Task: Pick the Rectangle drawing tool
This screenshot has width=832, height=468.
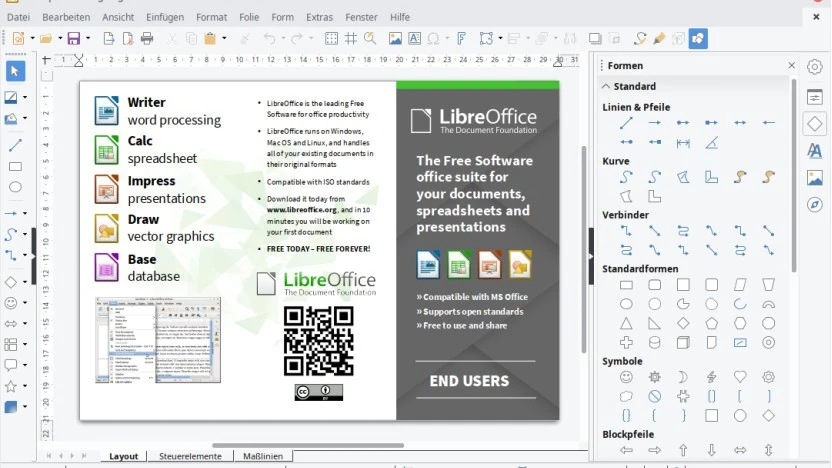Action: click(x=15, y=167)
